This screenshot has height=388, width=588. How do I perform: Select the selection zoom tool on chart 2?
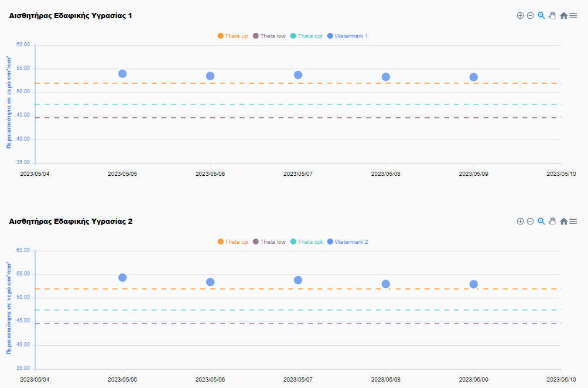tap(541, 222)
